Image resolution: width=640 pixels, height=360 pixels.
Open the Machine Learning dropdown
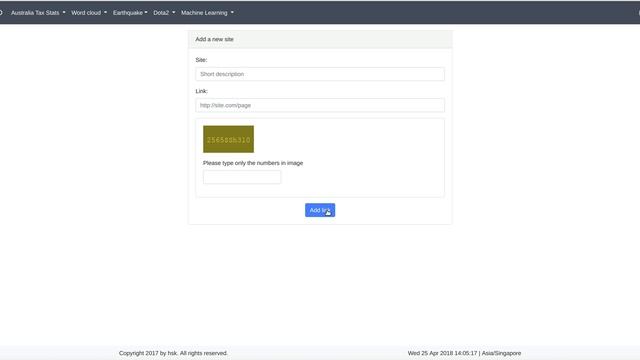207,13
